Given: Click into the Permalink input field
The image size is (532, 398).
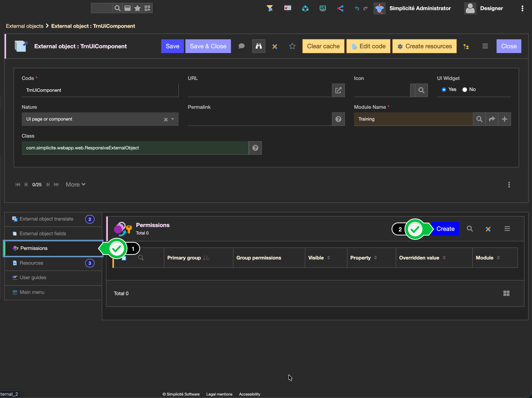Looking at the screenshot, I should [260, 119].
